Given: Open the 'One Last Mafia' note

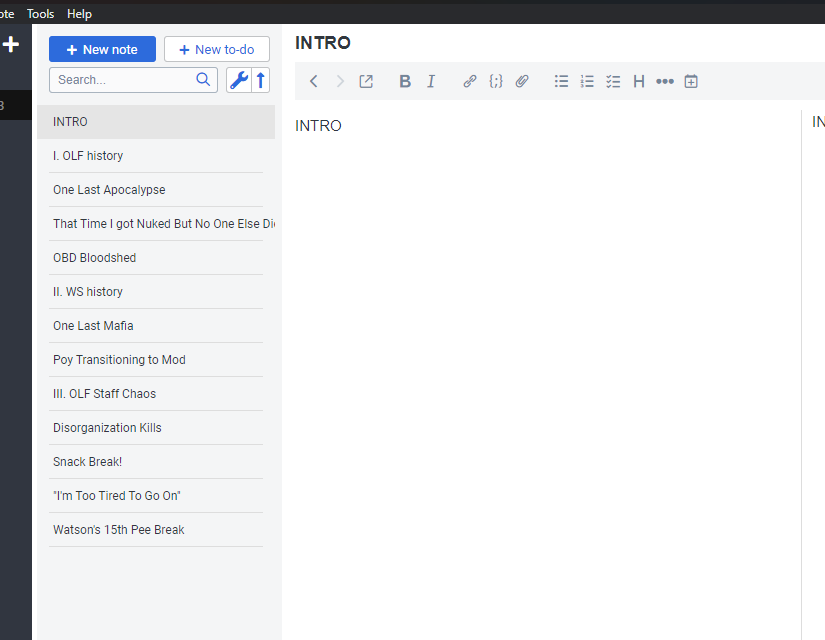Looking at the screenshot, I should [156, 326].
